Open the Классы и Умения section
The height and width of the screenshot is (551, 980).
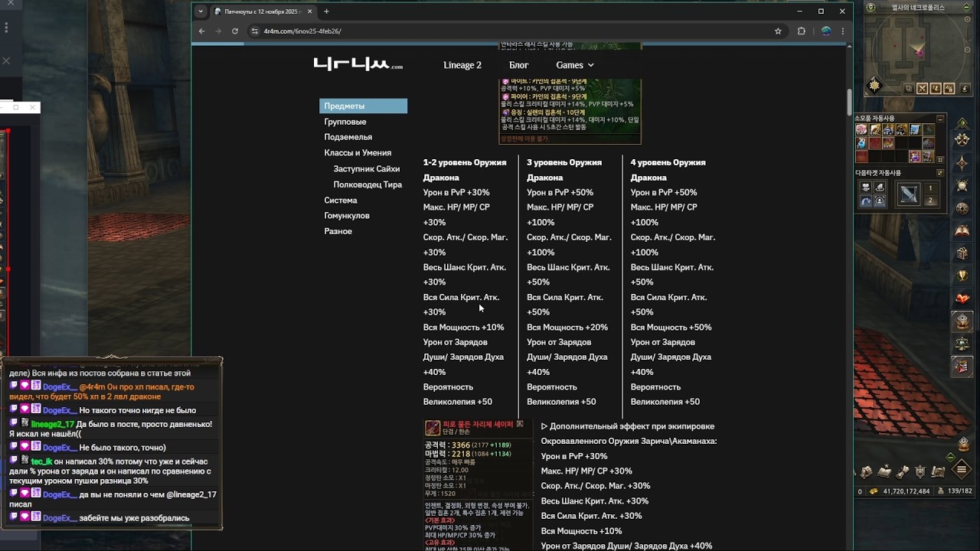point(358,153)
